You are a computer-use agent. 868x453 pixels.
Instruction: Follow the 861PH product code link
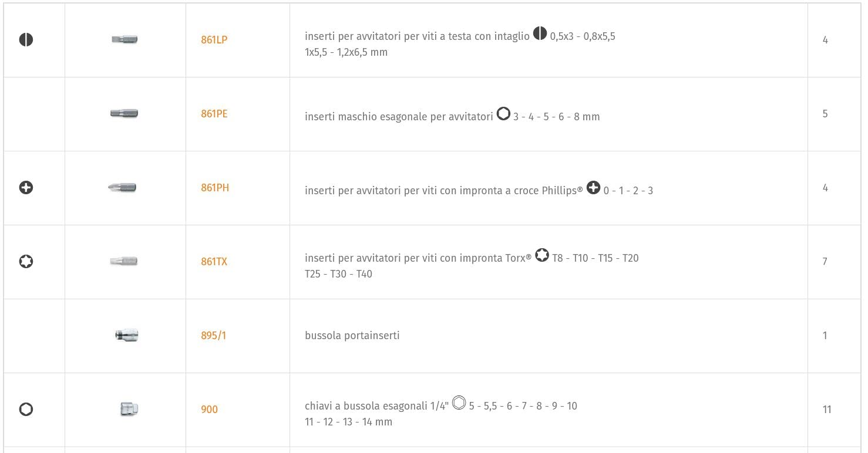(x=215, y=188)
